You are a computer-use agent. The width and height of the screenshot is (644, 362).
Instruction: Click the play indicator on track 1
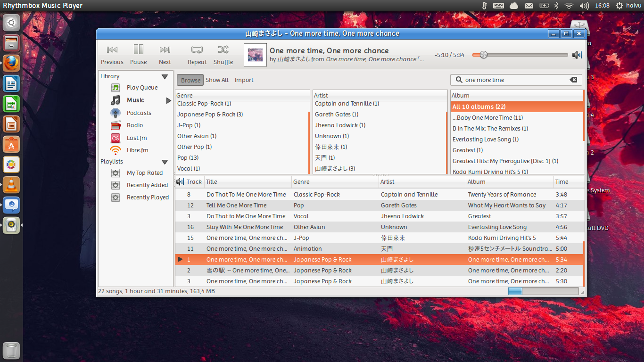[x=180, y=260]
